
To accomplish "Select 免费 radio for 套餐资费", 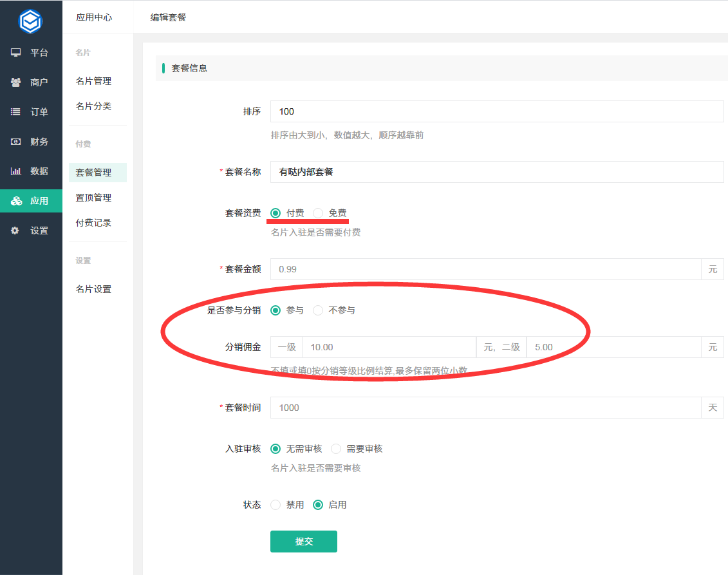I will (318, 213).
